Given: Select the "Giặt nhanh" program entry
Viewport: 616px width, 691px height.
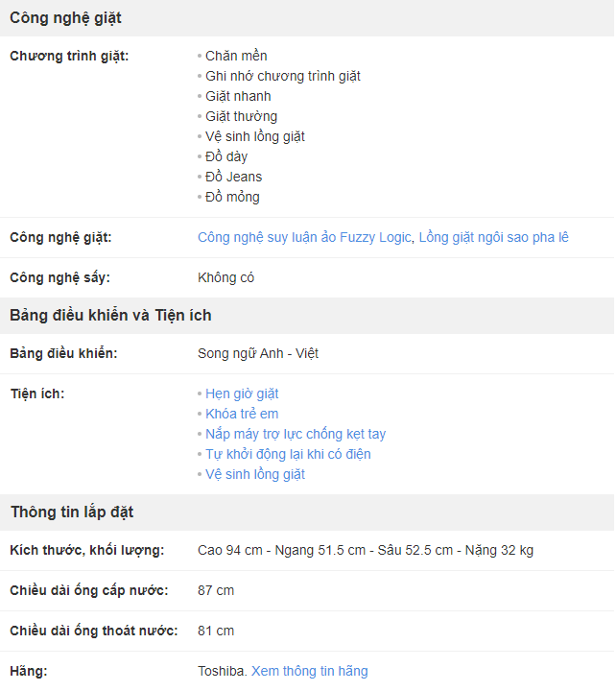Looking at the screenshot, I should [x=238, y=96].
